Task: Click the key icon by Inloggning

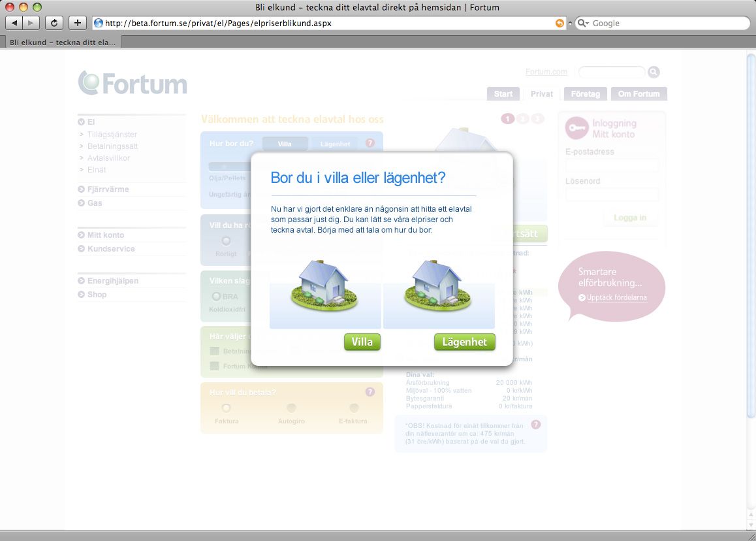Action: pos(576,128)
